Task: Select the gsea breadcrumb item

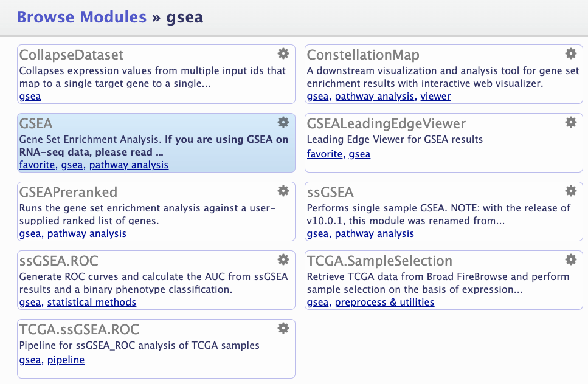Action: pos(185,17)
